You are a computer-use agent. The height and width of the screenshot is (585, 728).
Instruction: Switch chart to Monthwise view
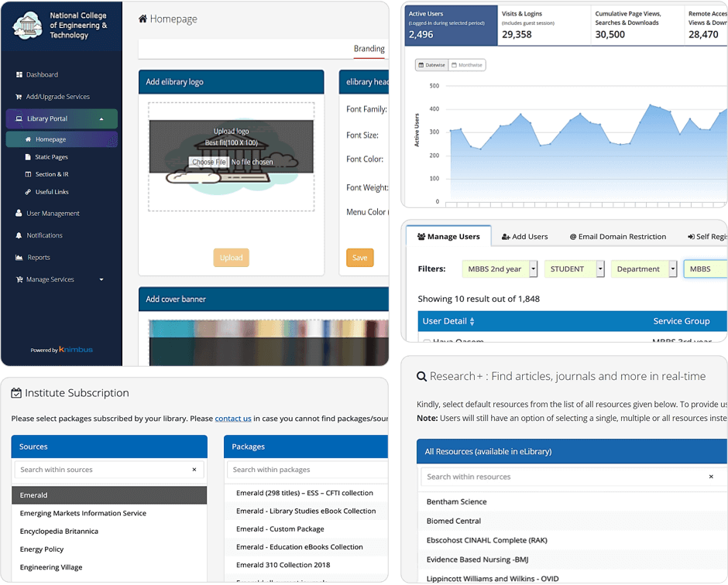(468, 65)
